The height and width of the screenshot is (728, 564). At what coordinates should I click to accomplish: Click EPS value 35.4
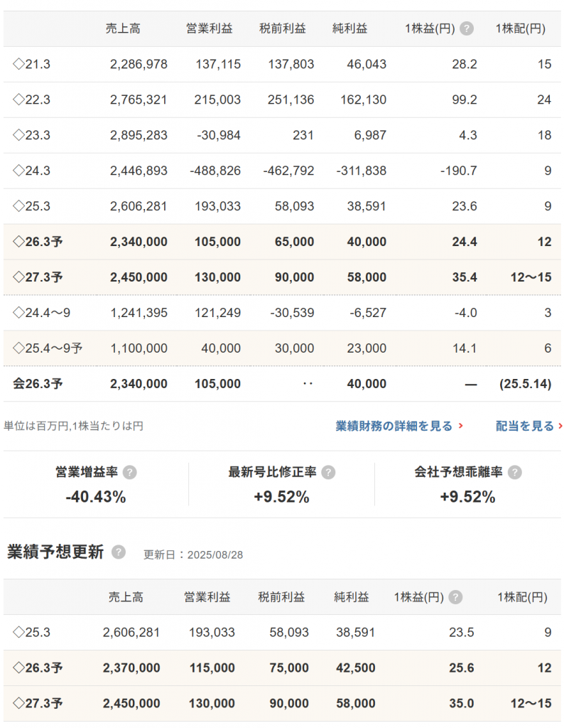465,277
